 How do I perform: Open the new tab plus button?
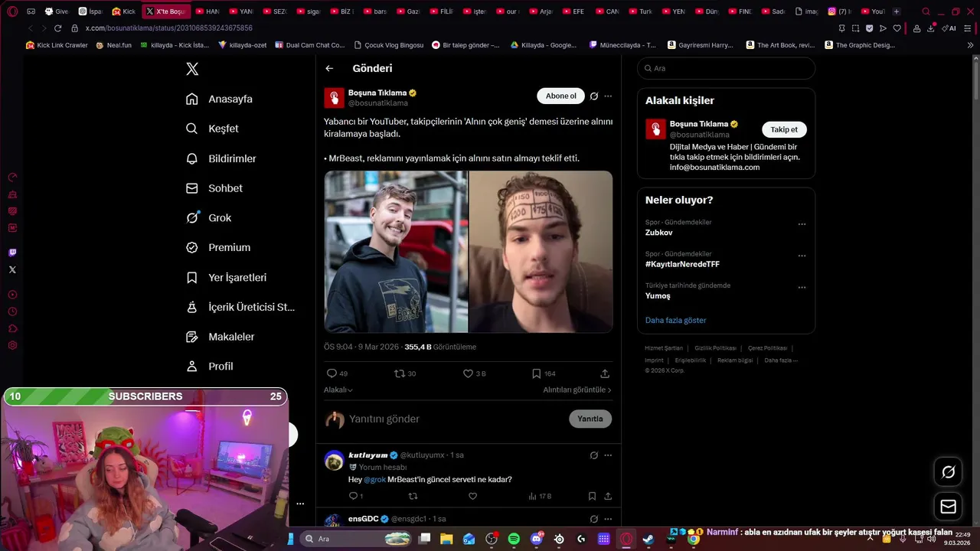tap(897, 11)
